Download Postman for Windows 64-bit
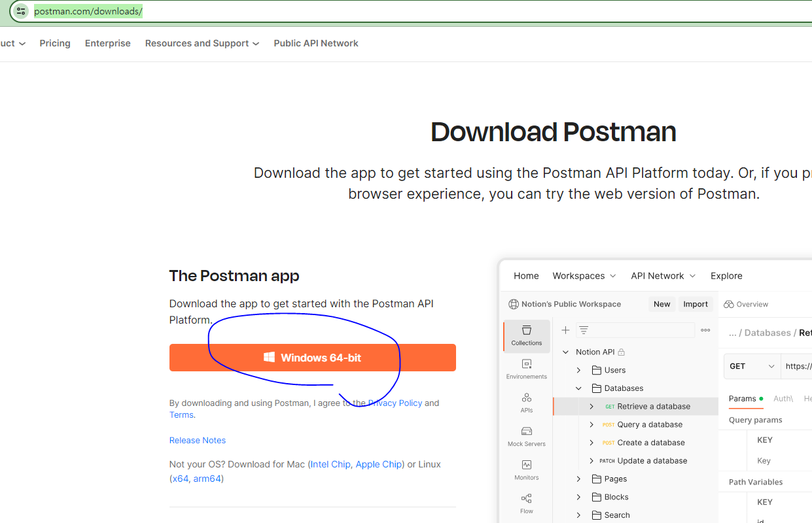Screen dimensions: 812x523 (313, 358)
